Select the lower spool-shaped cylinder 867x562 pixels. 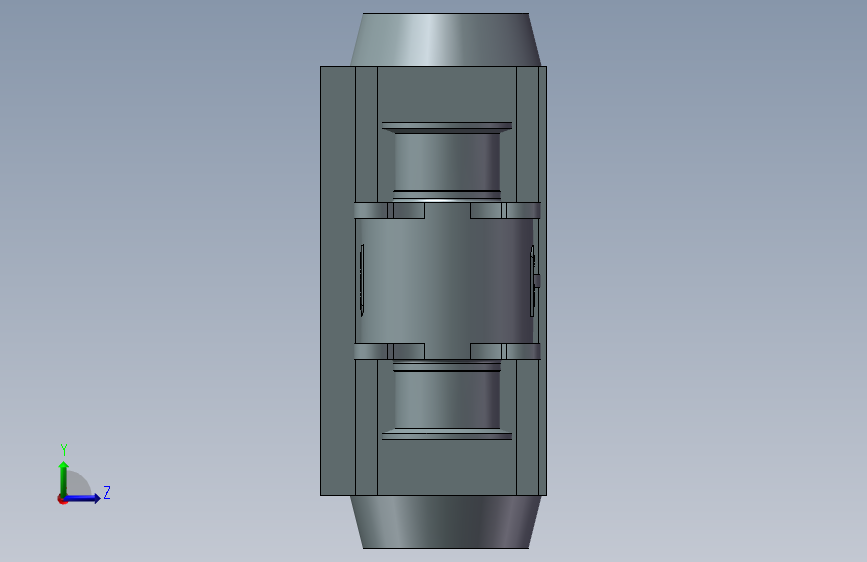[447, 401]
